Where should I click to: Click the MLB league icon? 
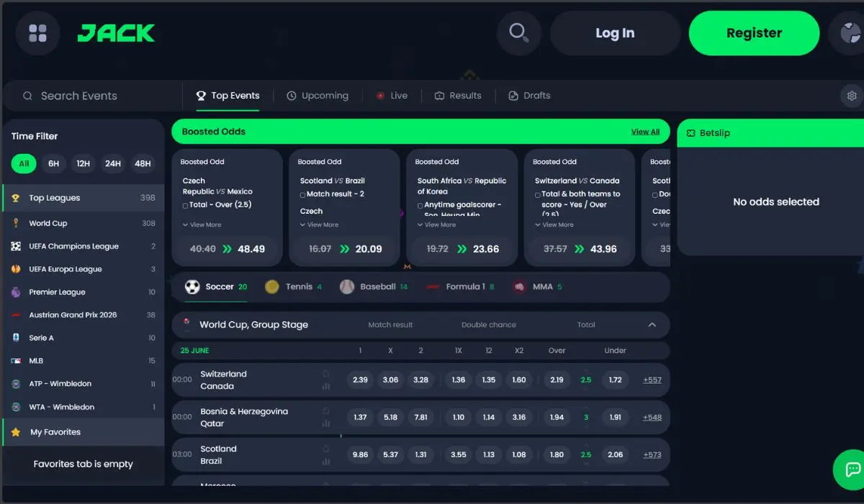pyautogui.click(x=16, y=361)
